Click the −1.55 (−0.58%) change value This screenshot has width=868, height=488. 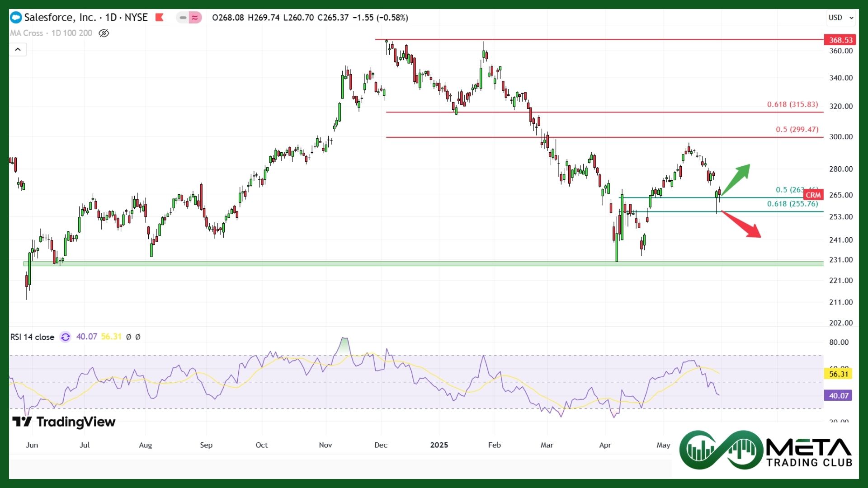point(380,18)
